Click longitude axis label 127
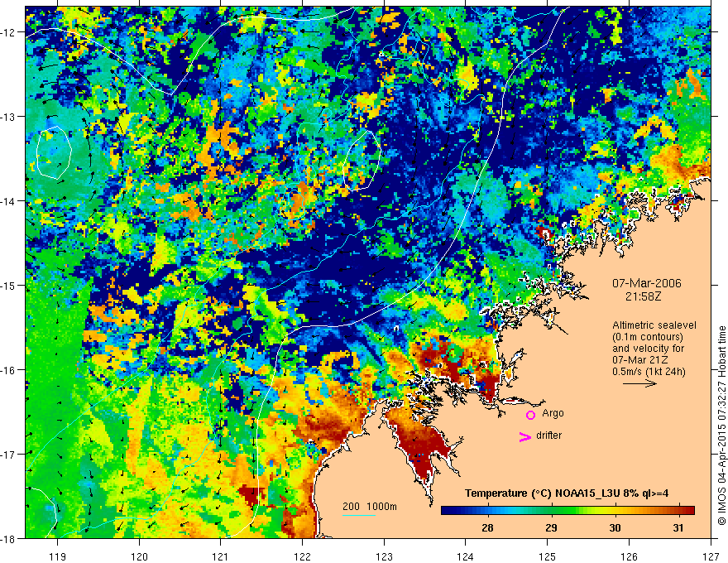This screenshot has height=563, width=728. pyautogui.click(x=711, y=556)
